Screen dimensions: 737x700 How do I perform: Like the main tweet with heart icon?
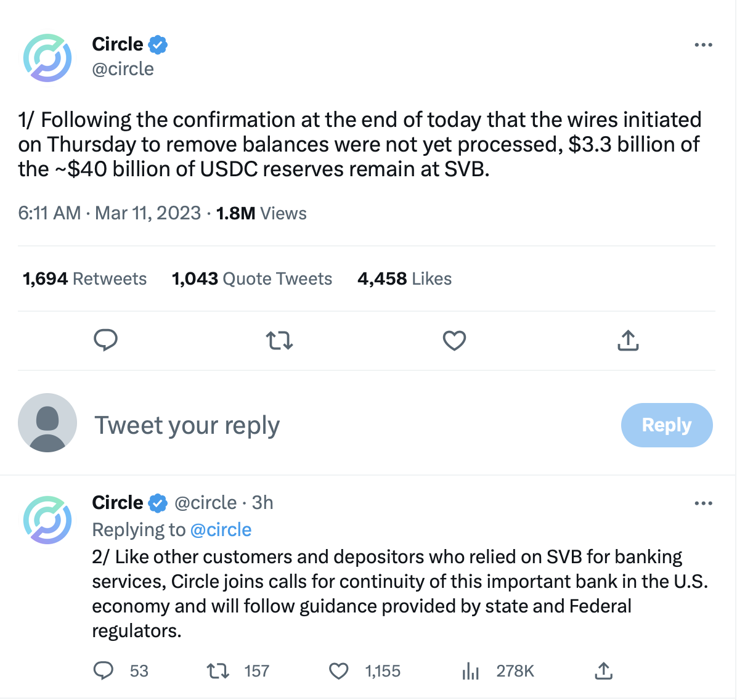coord(454,340)
